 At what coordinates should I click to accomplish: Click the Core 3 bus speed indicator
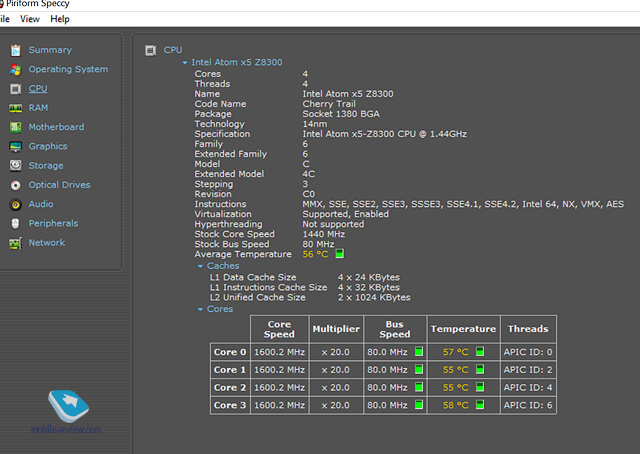pyautogui.click(x=418, y=405)
